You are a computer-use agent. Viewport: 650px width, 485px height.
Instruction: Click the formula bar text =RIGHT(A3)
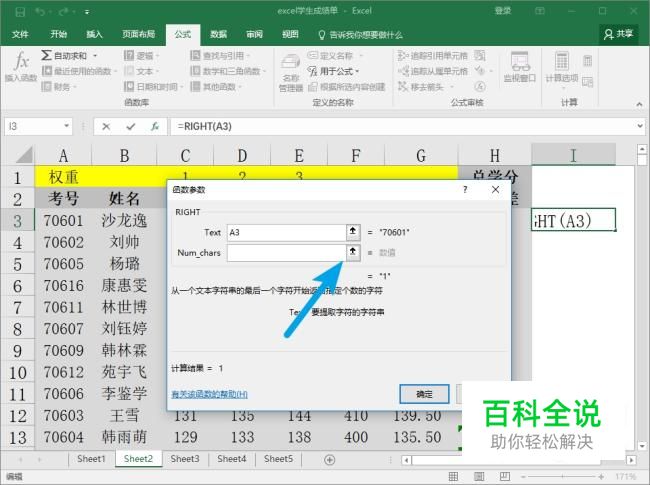click(205, 126)
